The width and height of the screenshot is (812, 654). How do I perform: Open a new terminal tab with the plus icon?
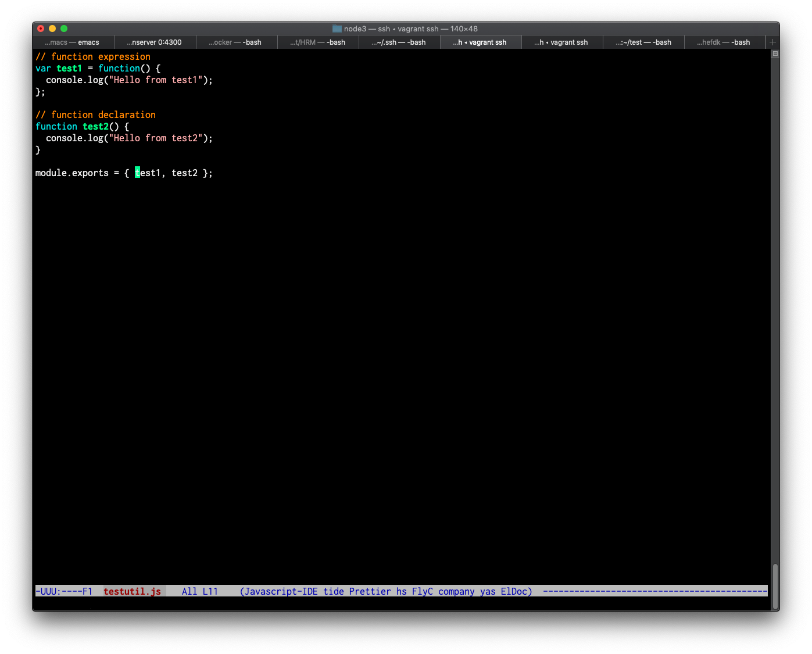(773, 42)
